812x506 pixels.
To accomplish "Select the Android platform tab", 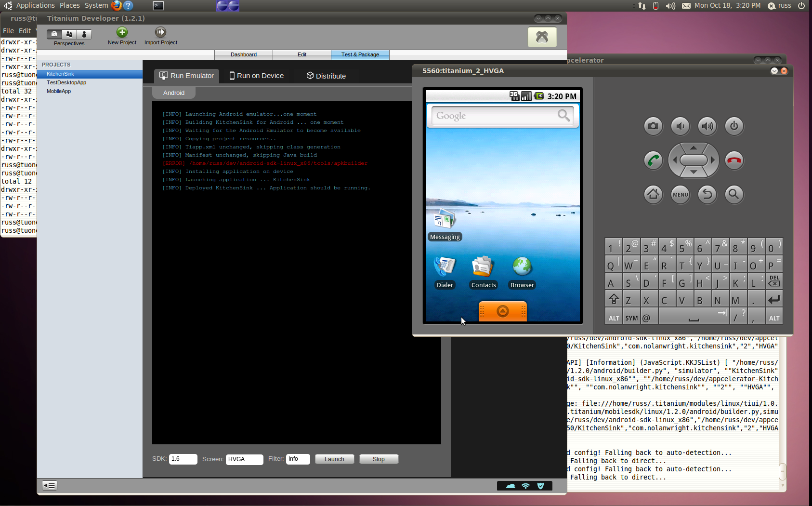I will (x=174, y=93).
